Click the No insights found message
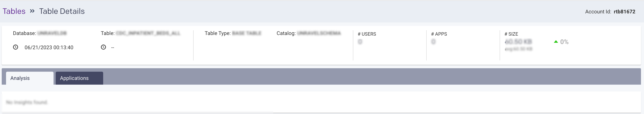The image size is (644, 114). pos(27,102)
